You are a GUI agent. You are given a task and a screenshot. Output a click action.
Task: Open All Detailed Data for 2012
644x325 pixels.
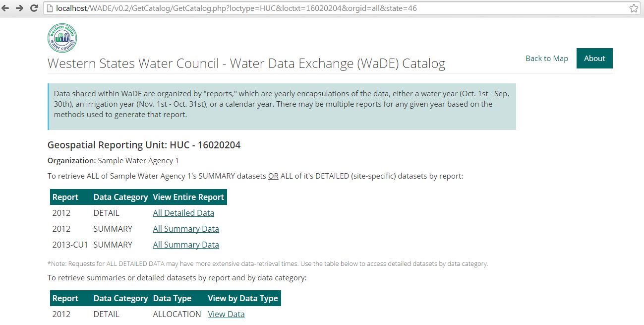(x=183, y=213)
